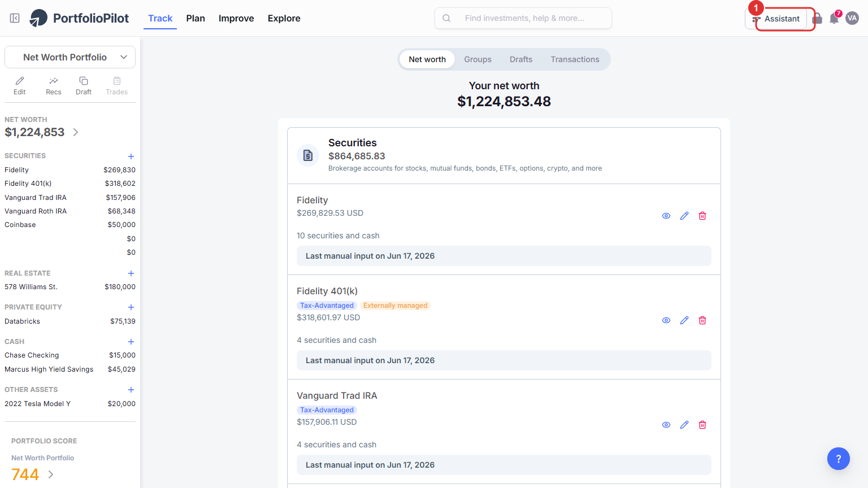The width and height of the screenshot is (868, 488).
Task: Select the Transactions pill tab
Action: tap(575, 59)
